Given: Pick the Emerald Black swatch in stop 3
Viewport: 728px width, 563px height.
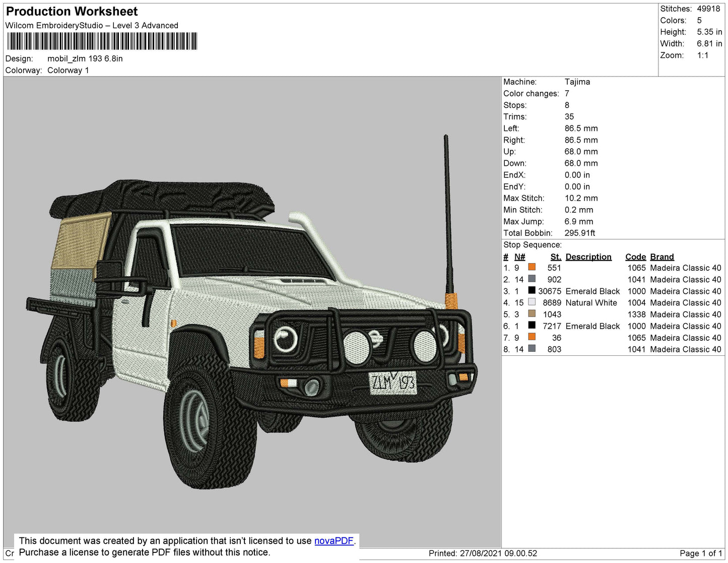Looking at the screenshot, I should tap(532, 290).
